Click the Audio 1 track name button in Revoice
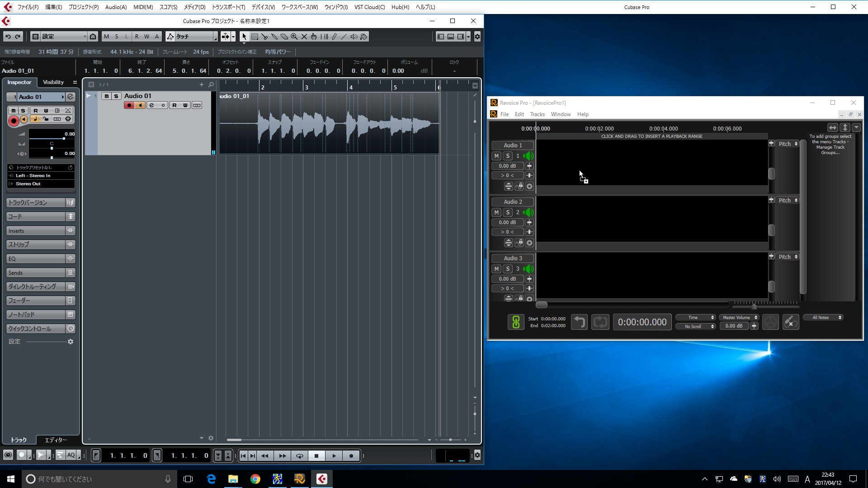This screenshot has height=488, width=868. [513, 145]
